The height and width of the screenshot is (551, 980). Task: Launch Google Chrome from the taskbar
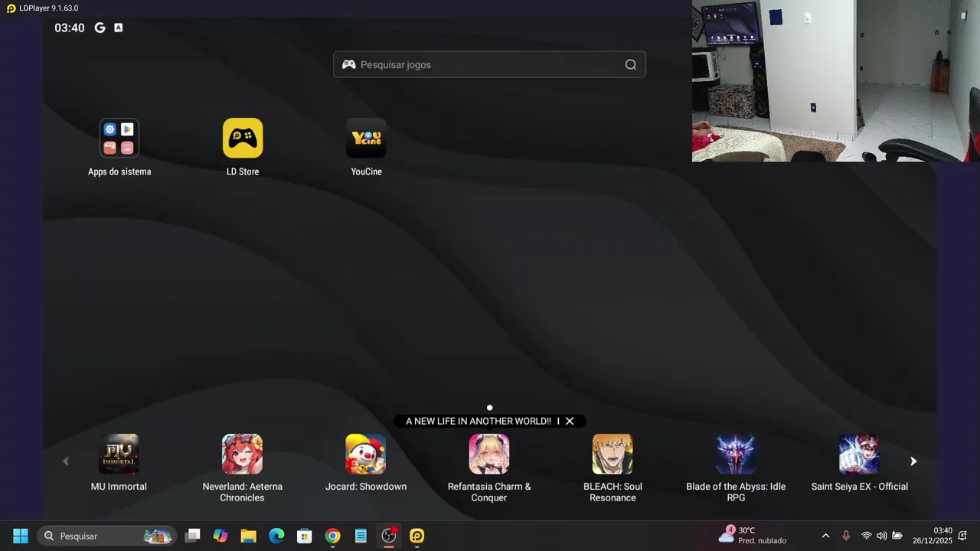point(332,536)
